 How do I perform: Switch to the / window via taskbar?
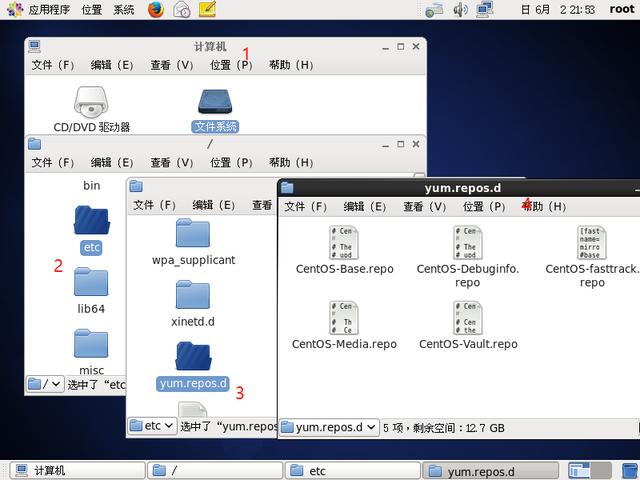[x=215, y=471]
